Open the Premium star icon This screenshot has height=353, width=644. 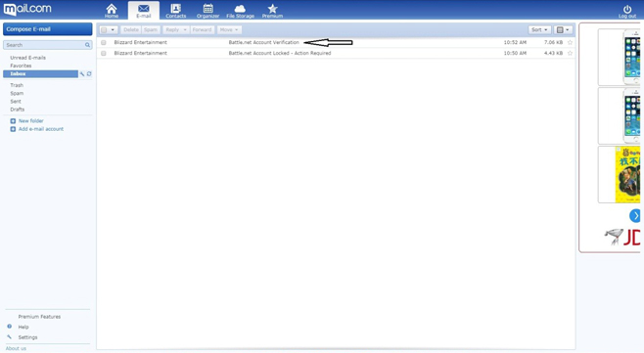click(x=272, y=9)
